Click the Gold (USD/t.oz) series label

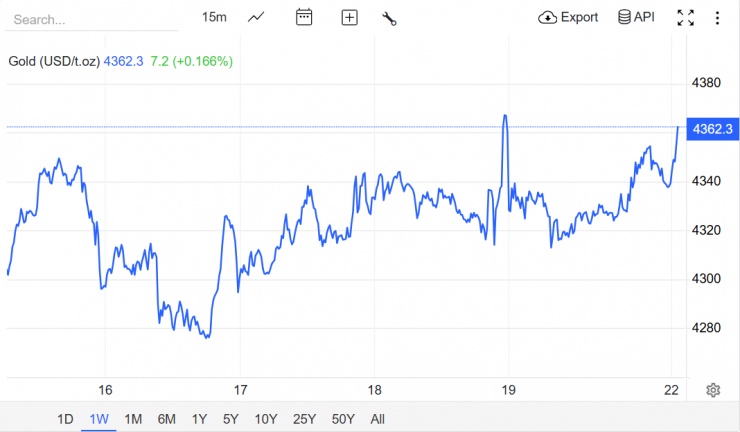tap(54, 61)
